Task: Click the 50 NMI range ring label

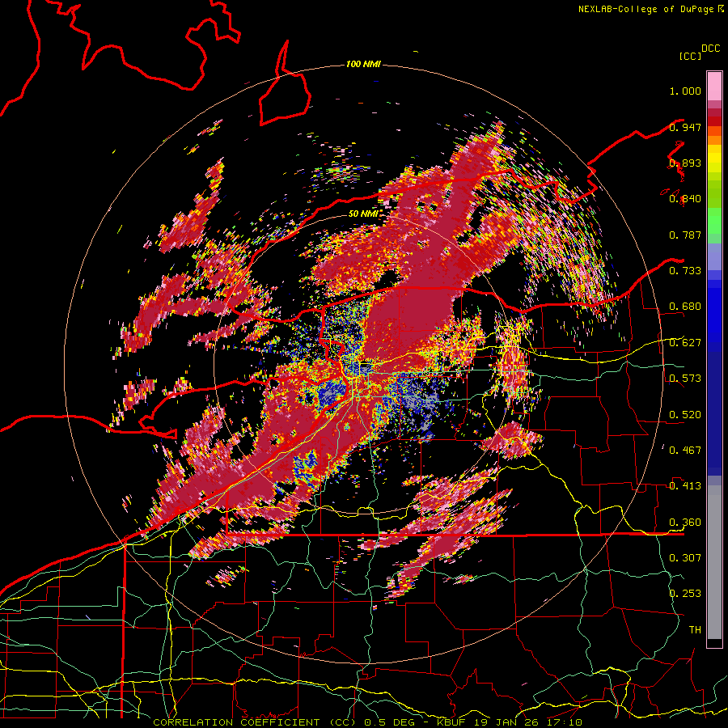Action: tap(362, 214)
